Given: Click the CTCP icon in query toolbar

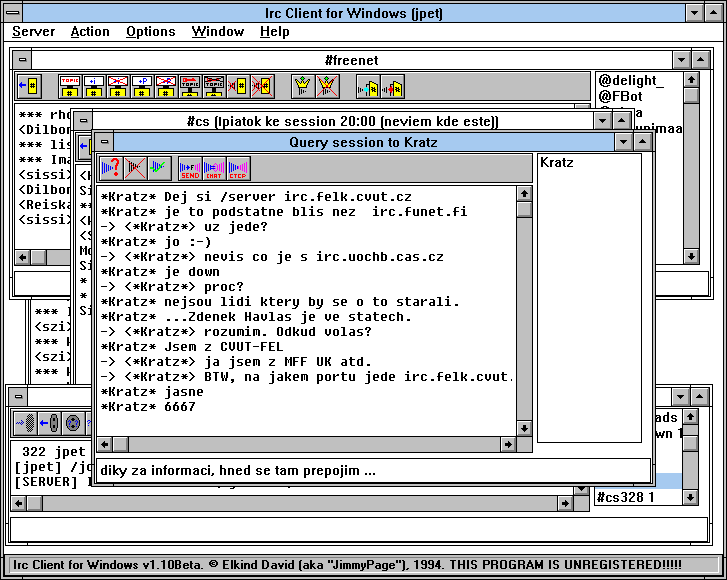Looking at the screenshot, I should pos(238,168).
